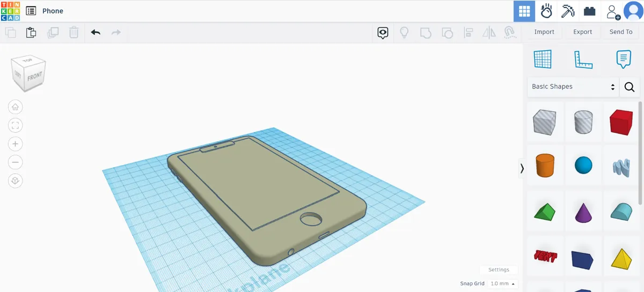Pick the Scribble shape
This screenshot has height=292, width=644.
pyautogui.click(x=621, y=167)
